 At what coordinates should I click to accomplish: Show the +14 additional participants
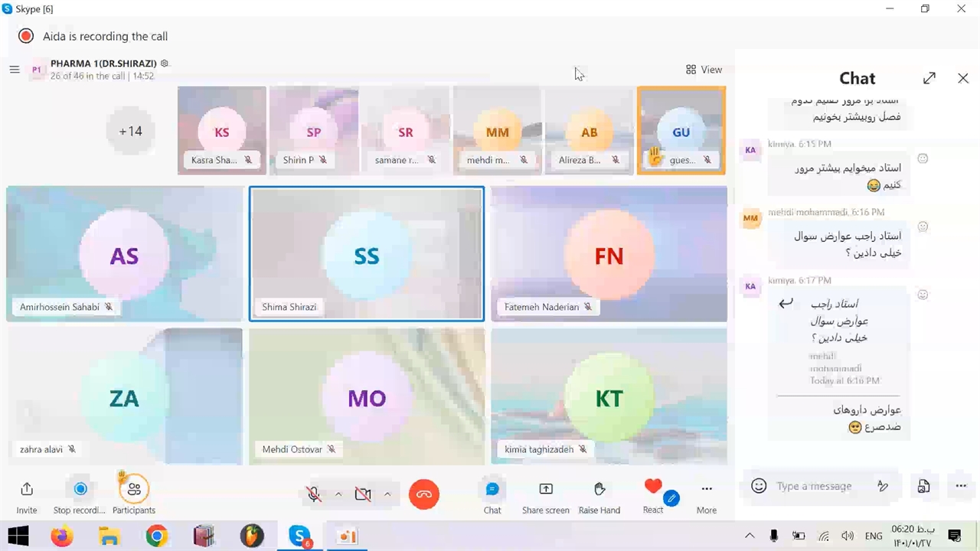(x=130, y=131)
